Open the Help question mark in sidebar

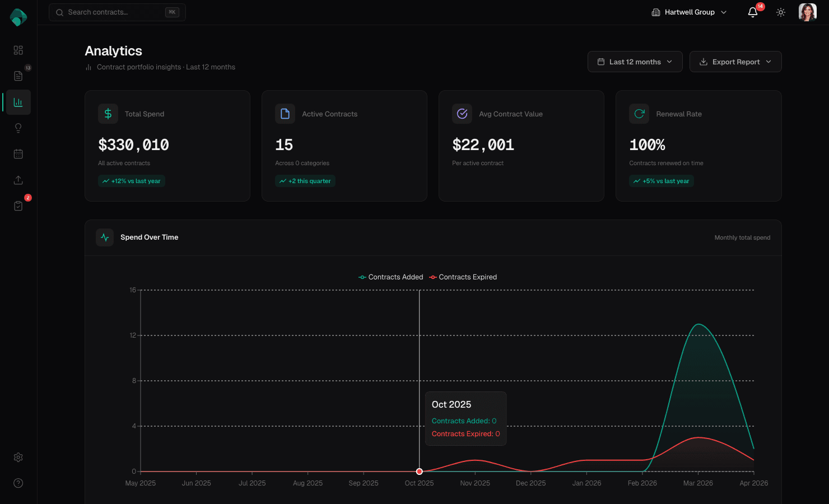pyautogui.click(x=18, y=483)
